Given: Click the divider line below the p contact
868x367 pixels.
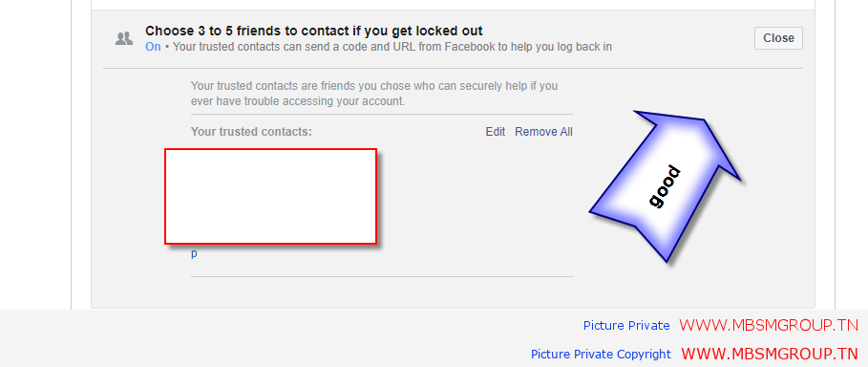Looking at the screenshot, I should pyautogui.click(x=382, y=276).
